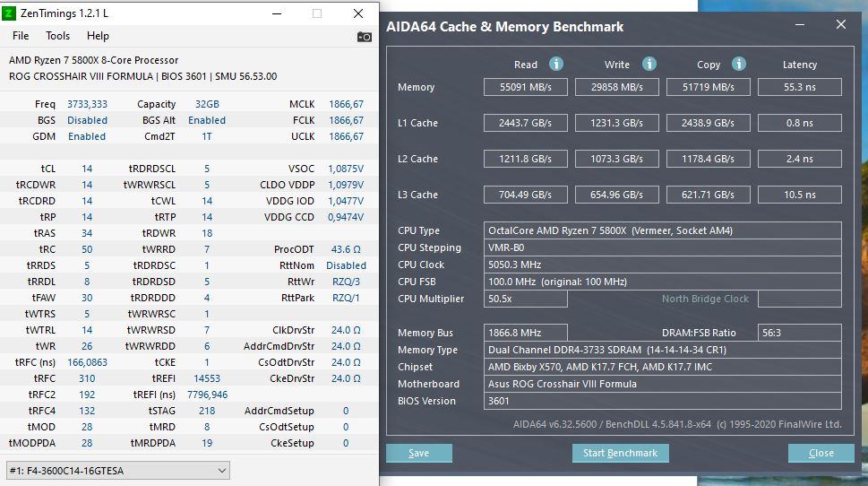Click CPU Multiplier field 50.5x
Screen dimensions: 868x486
[525, 299]
